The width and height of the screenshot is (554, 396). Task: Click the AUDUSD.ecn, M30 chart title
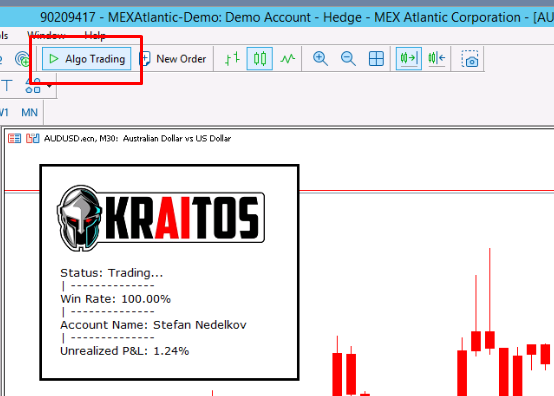click(137, 138)
